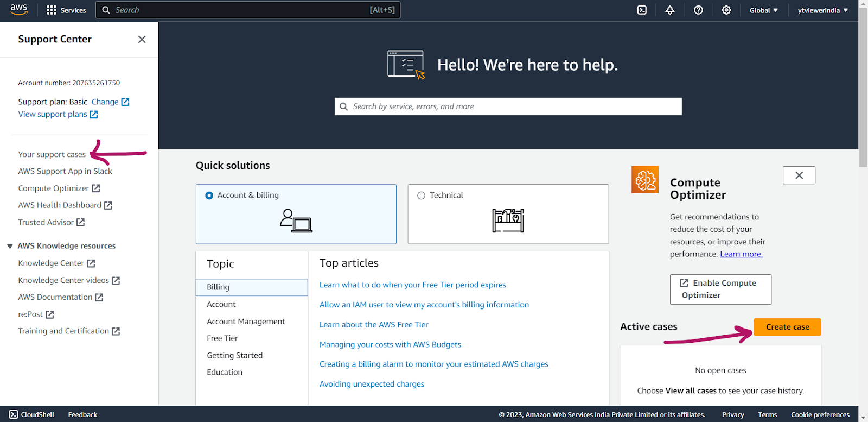Click View support plans link

[x=53, y=114]
